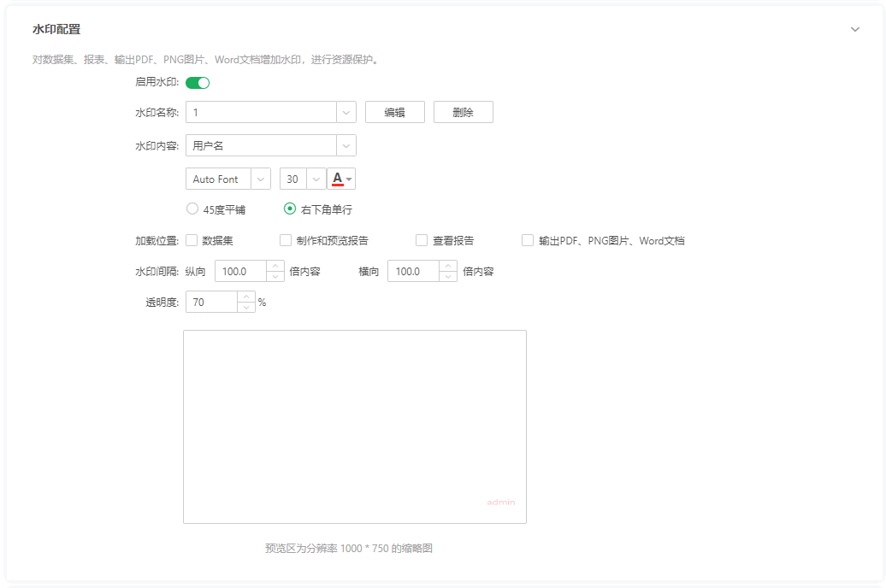Increase the 横向 spacing value
This screenshot has height=588, width=886.
448,266
